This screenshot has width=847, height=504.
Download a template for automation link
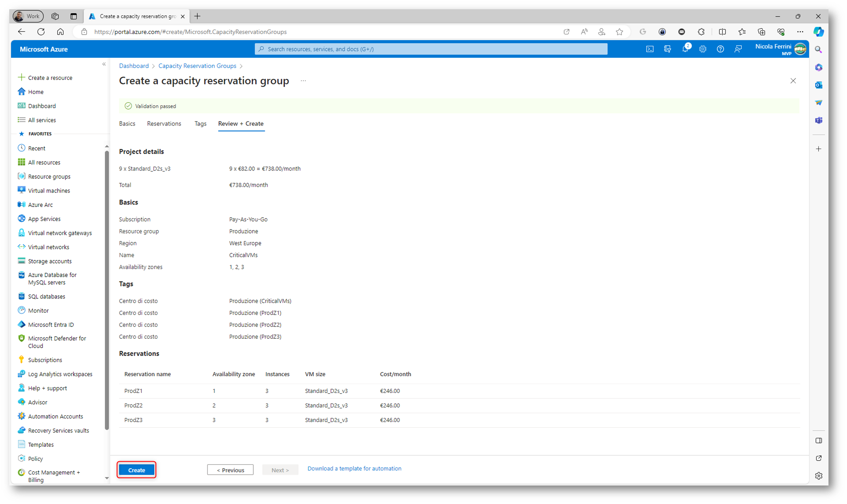pyautogui.click(x=354, y=469)
